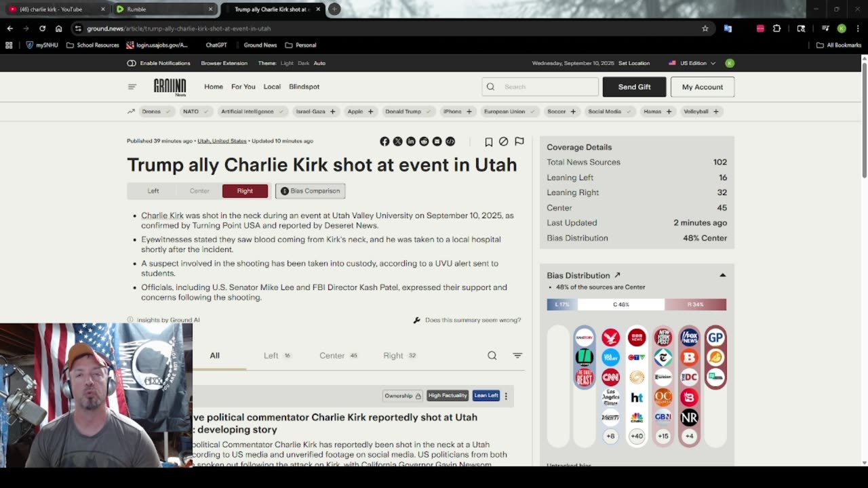
Task: Expand +15 more Lean Right sources
Action: click(x=663, y=436)
